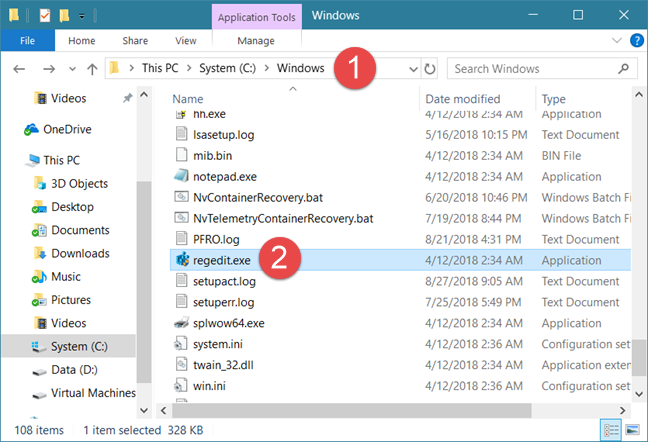Click the horizontal scrollbar left arrow
Image resolution: width=648 pixels, height=442 pixels.
click(x=164, y=411)
